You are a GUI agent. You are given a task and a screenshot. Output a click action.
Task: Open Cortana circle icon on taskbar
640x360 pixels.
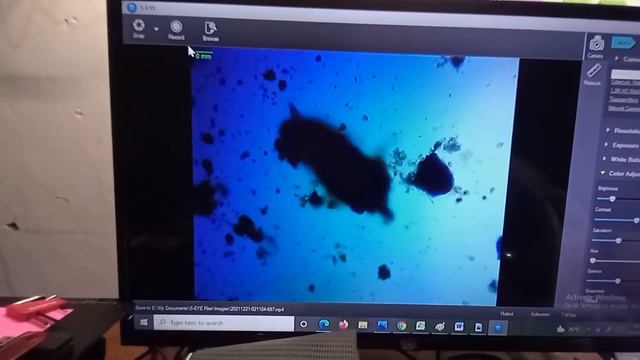[304, 324]
